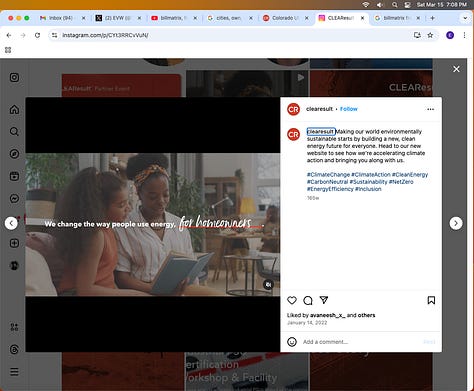The width and height of the screenshot is (474, 391).
Task: Open the #NetZero hashtag
Action: tap(401, 182)
